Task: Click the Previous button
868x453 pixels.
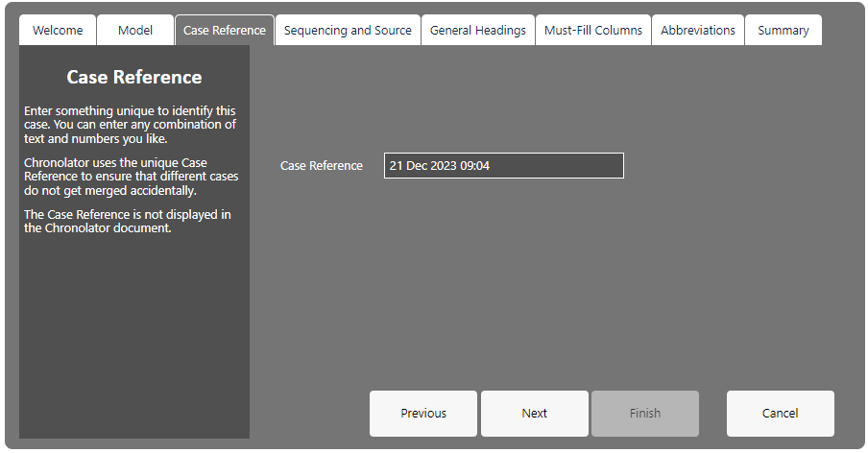Action: pos(422,414)
